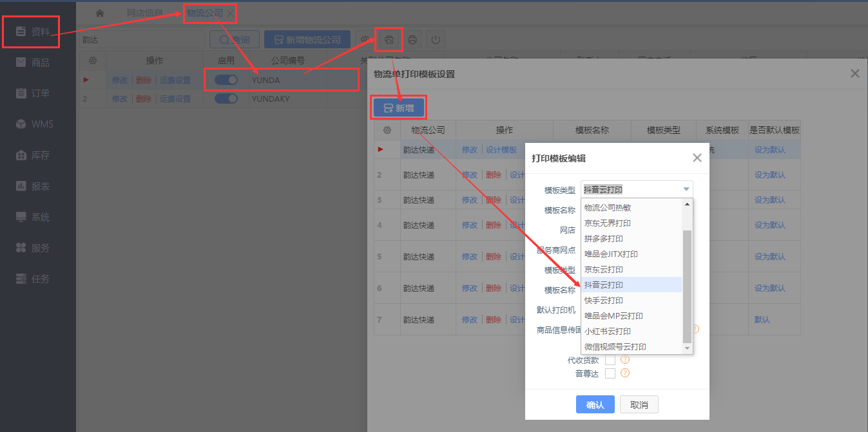Click the search field containing 韵达

[142, 39]
